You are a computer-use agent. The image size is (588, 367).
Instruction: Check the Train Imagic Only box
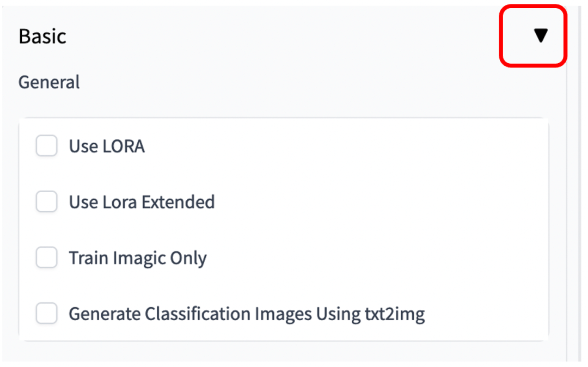pyautogui.click(x=47, y=258)
